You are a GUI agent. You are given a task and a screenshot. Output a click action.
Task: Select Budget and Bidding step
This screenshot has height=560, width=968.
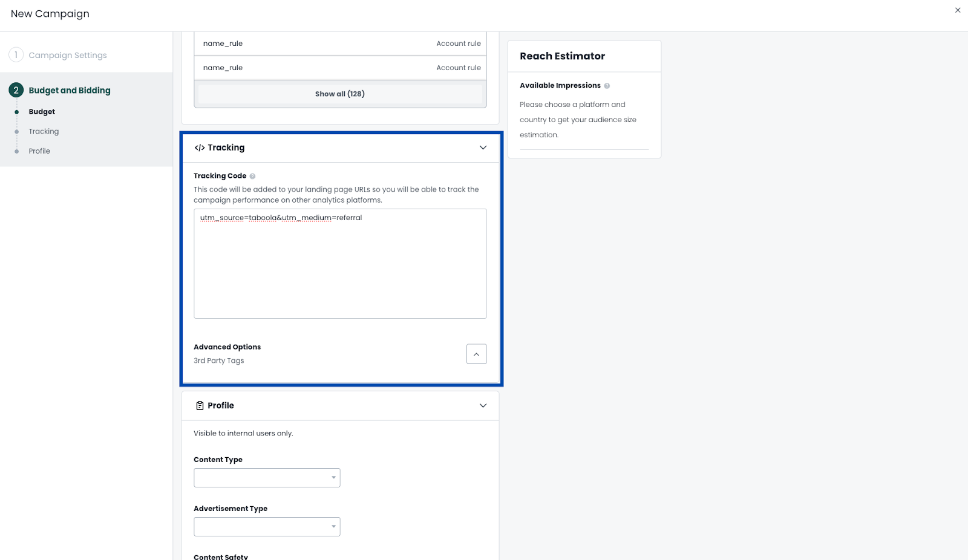[x=70, y=90]
